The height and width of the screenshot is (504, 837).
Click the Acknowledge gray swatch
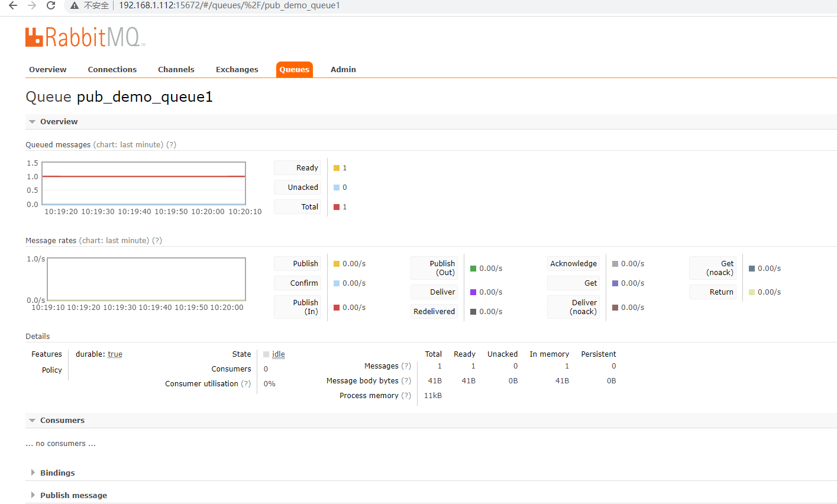coord(615,264)
